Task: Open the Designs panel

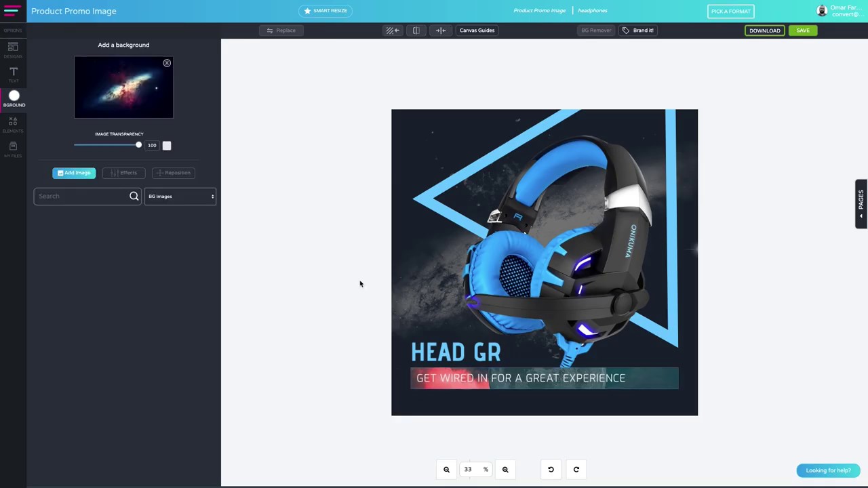Action: 13,50
